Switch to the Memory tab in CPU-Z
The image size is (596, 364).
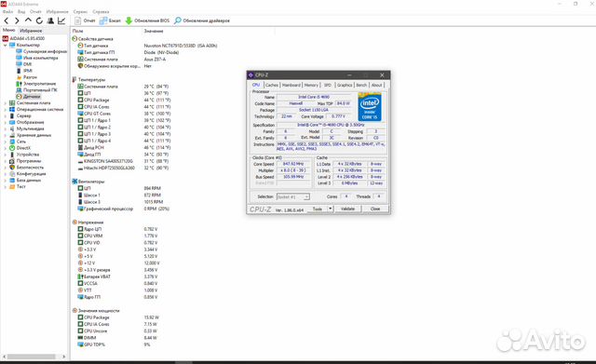(x=311, y=85)
